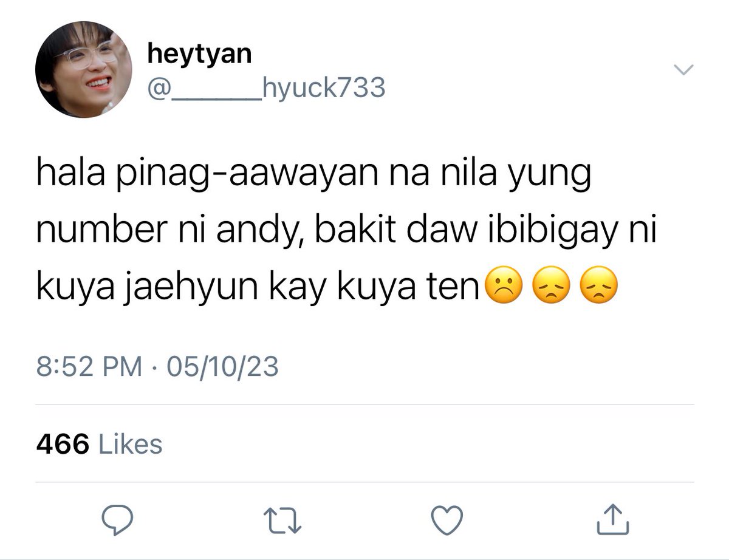Click the 8:52 PM timestamp

[x=89, y=367]
